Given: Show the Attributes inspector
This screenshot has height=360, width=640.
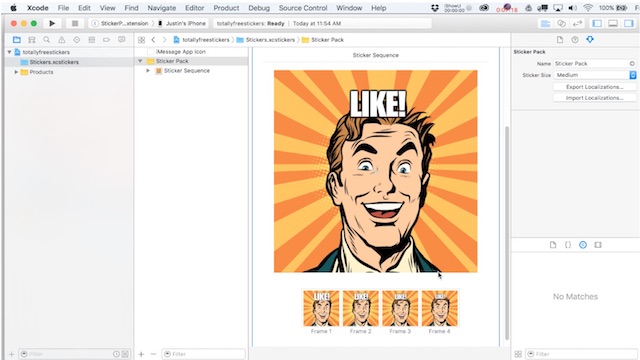Looking at the screenshot, I should [590, 40].
